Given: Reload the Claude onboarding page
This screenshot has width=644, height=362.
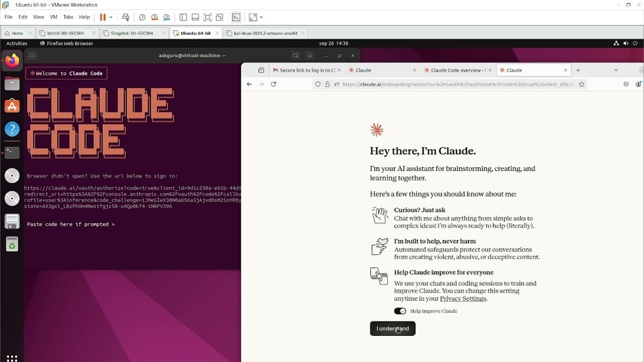Looking at the screenshot, I should (273, 84).
